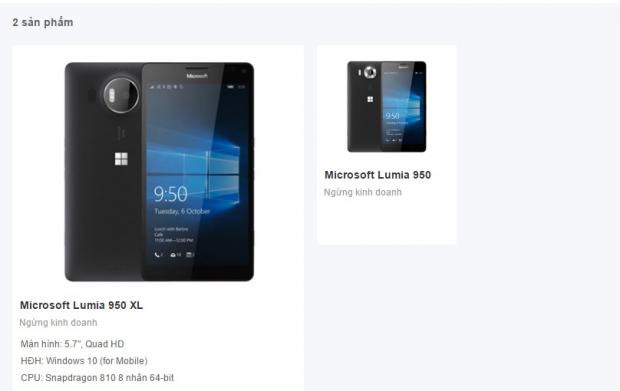The width and height of the screenshot is (620, 391).
Task: Click the Microsoft logo atop Lumia 950 XL screen
Action: click(x=197, y=76)
